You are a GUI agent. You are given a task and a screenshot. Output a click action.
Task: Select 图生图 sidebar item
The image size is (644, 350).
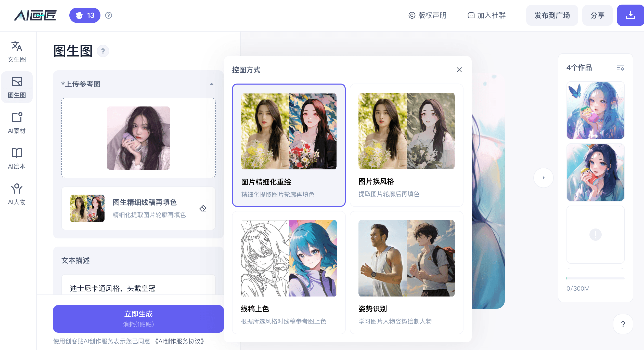click(x=17, y=87)
